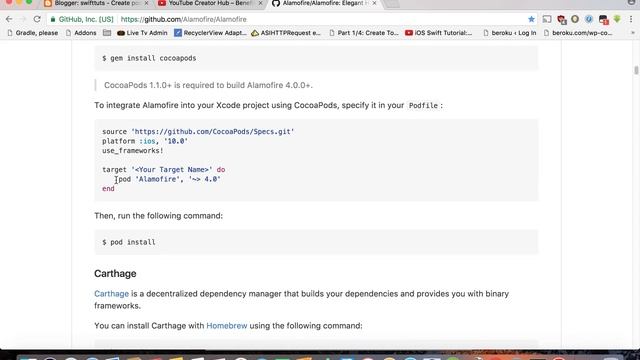
Task: Go back to previous page
Action: [x=9, y=19]
